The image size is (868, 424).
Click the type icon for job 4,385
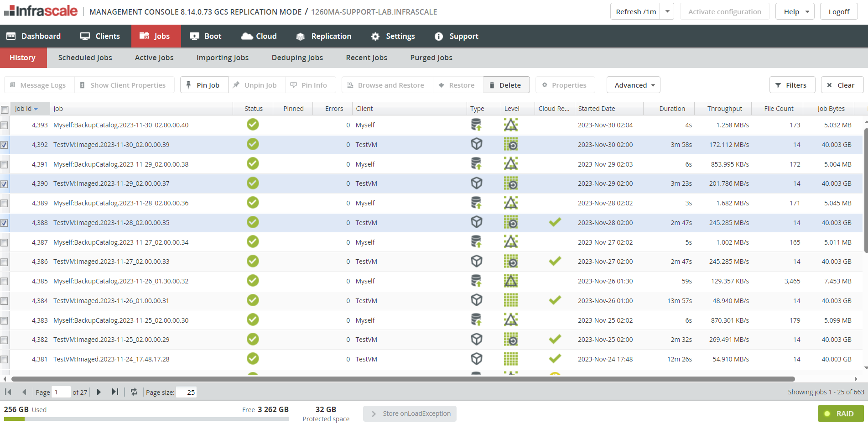(476, 281)
